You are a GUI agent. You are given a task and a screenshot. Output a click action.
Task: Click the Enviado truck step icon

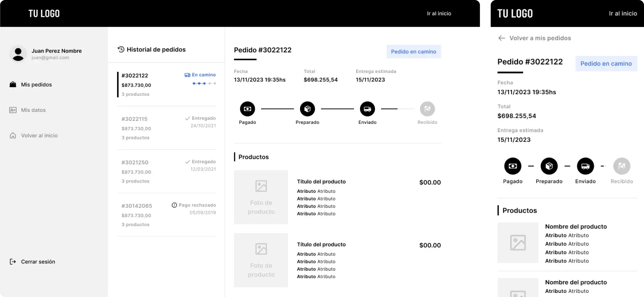(x=367, y=109)
